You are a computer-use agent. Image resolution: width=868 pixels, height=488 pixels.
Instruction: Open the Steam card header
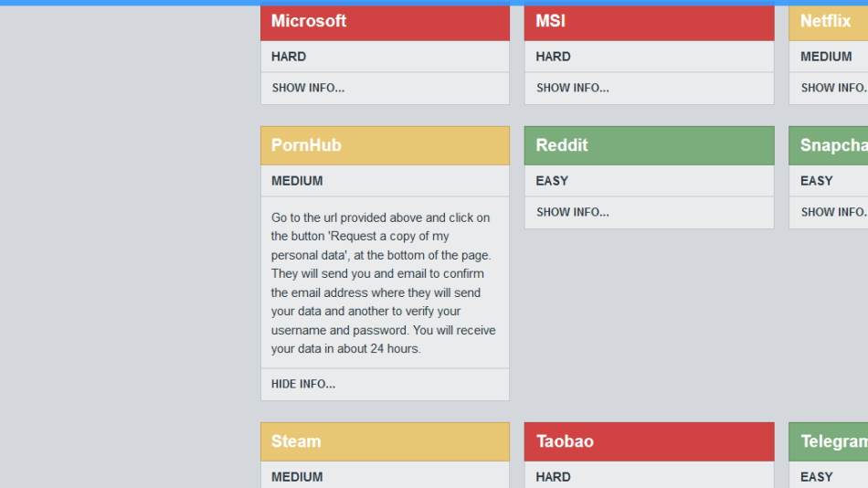(296, 441)
